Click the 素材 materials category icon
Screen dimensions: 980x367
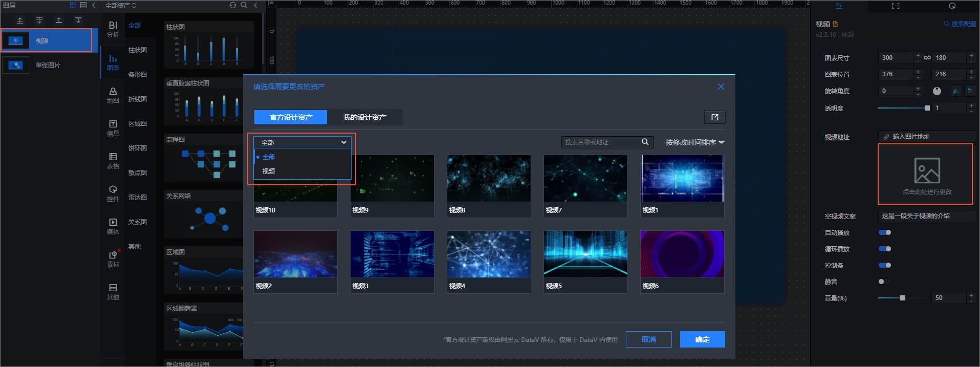(x=113, y=258)
